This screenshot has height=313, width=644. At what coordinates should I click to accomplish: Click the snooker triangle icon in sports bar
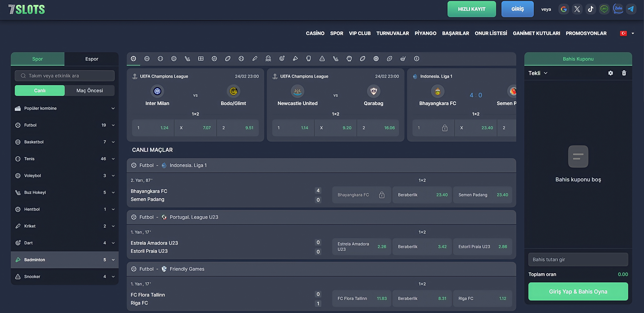(322, 59)
